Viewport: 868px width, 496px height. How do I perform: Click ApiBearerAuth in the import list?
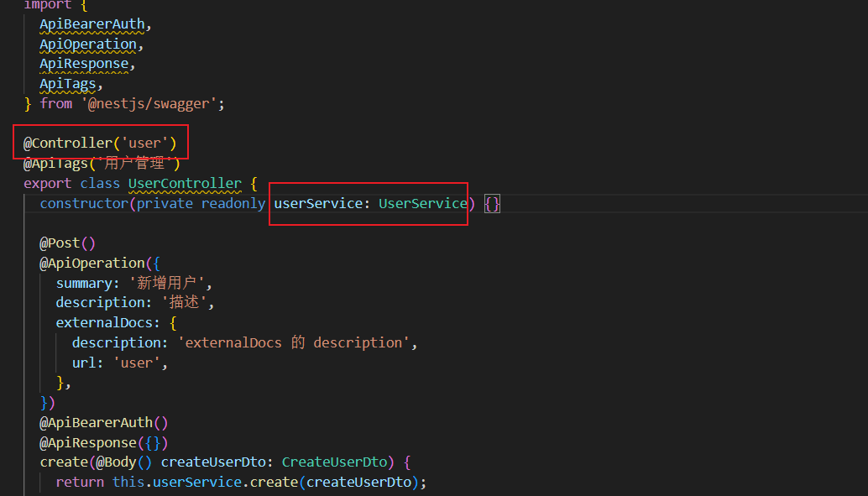click(x=92, y=24)
